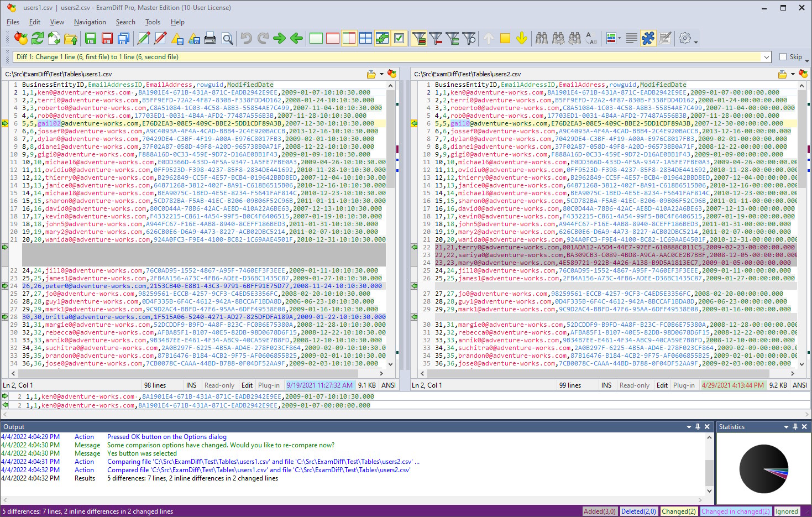Click the print preview magnifier icon
The width and height of the screenshot is (812, 517).
(227, 38)
